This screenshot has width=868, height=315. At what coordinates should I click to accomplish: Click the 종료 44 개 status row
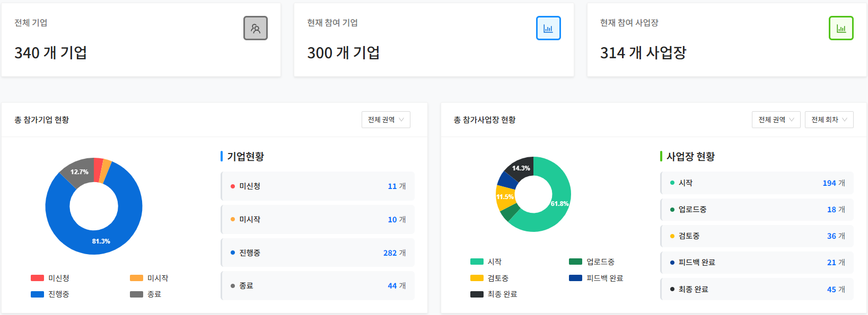(x=318, y=286)
